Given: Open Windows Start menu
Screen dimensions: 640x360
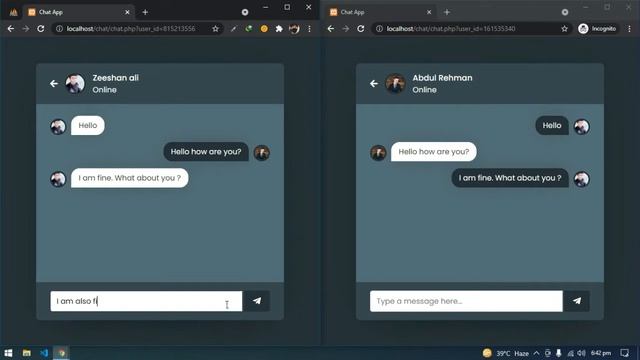Looking at the screenshot, I should [8, 353].
